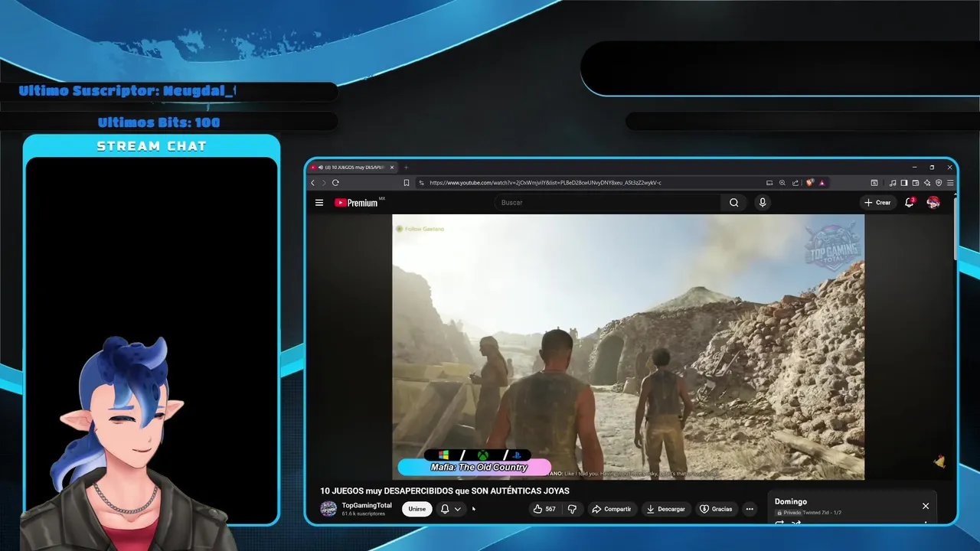
Task: Open Leo AI sparkle icon
Action: 927,183
